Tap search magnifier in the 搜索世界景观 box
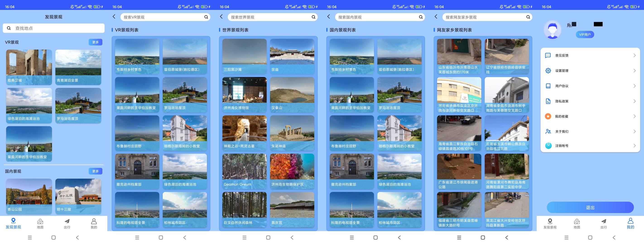 (313, 17)
